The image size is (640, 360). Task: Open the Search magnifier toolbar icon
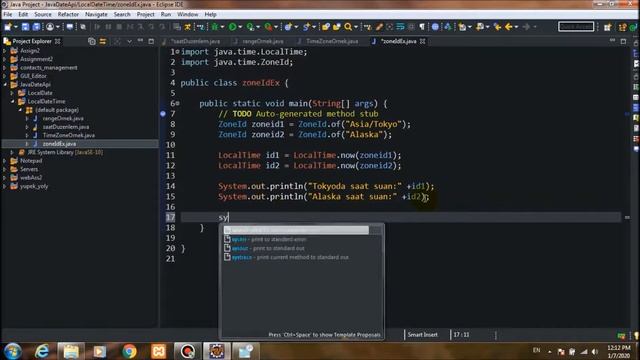[x=348, y=27]
